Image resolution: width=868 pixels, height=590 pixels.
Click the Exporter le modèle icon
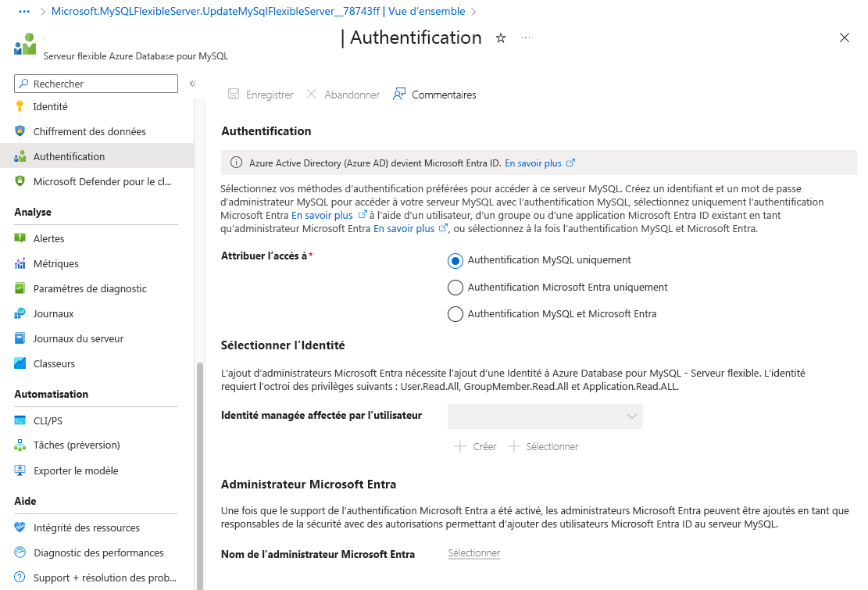click(20, 470)
